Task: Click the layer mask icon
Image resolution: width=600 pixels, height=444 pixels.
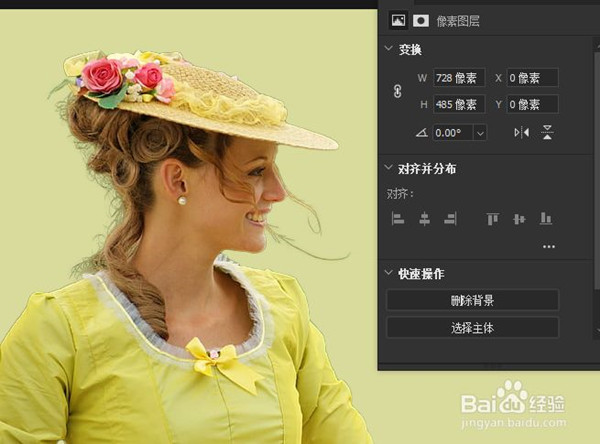Action: [421, 19]
